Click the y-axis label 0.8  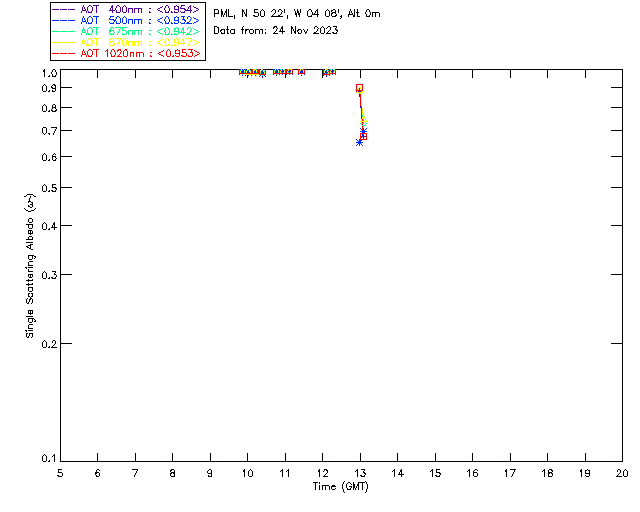[x=49, y=108]
